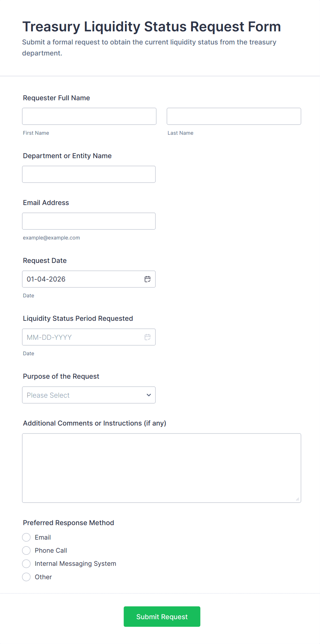This screenshot has height=644, width=320.
Task: Click the textarea resize handle corner
Action: point(298,499)
